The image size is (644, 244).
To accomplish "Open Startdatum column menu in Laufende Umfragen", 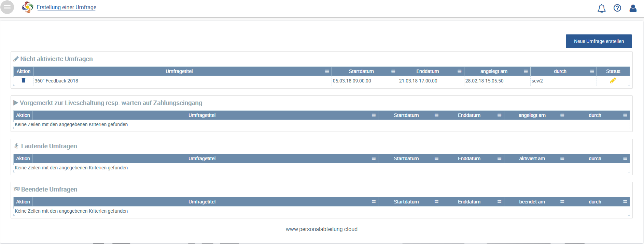I will (436, 158).
